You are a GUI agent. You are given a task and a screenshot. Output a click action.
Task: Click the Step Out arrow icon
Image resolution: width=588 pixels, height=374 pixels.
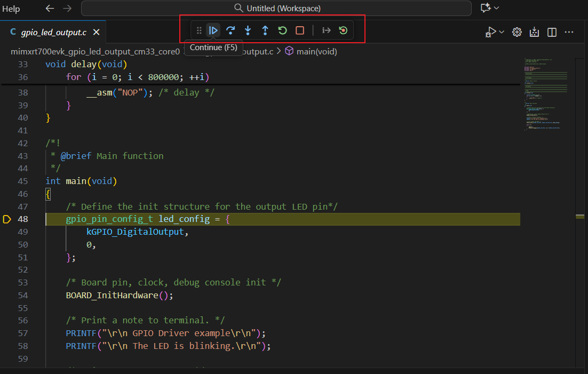(x=265, y=30)
